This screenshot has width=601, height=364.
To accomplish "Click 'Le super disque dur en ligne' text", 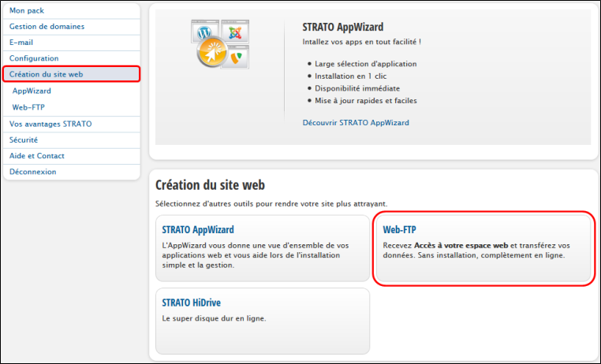I will click(214, 318).
